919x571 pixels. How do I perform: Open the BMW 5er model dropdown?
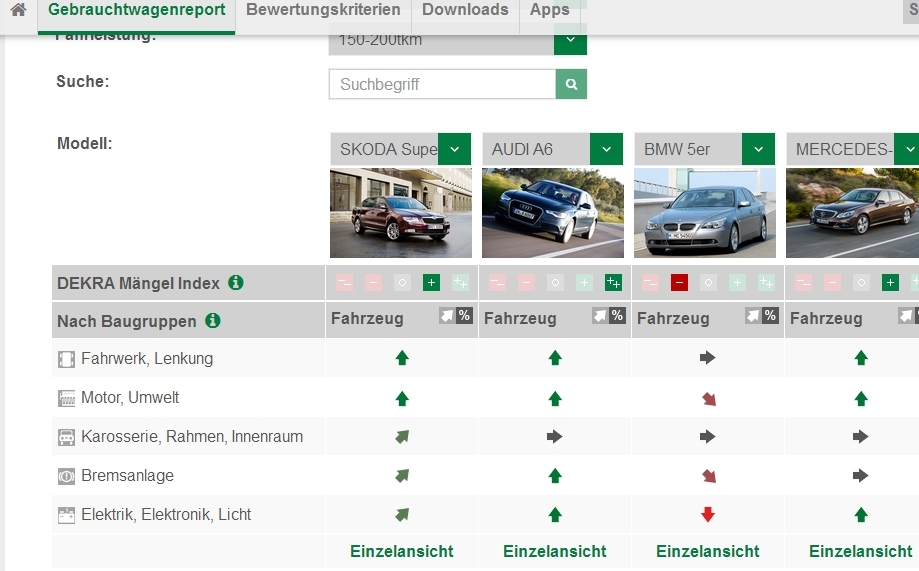(x=758, y=149)
